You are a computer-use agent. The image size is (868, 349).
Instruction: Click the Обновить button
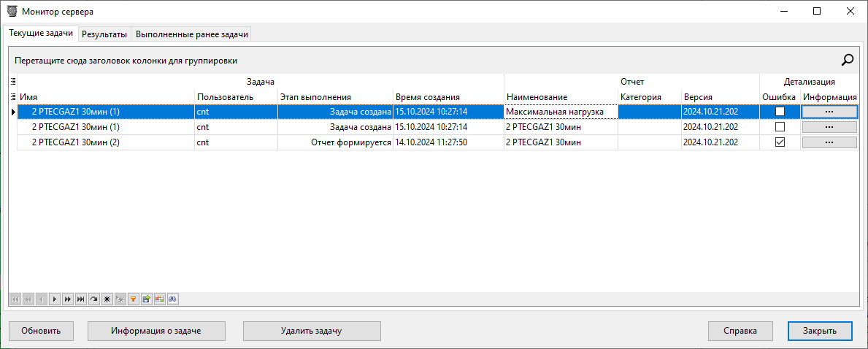coord(41,331)
